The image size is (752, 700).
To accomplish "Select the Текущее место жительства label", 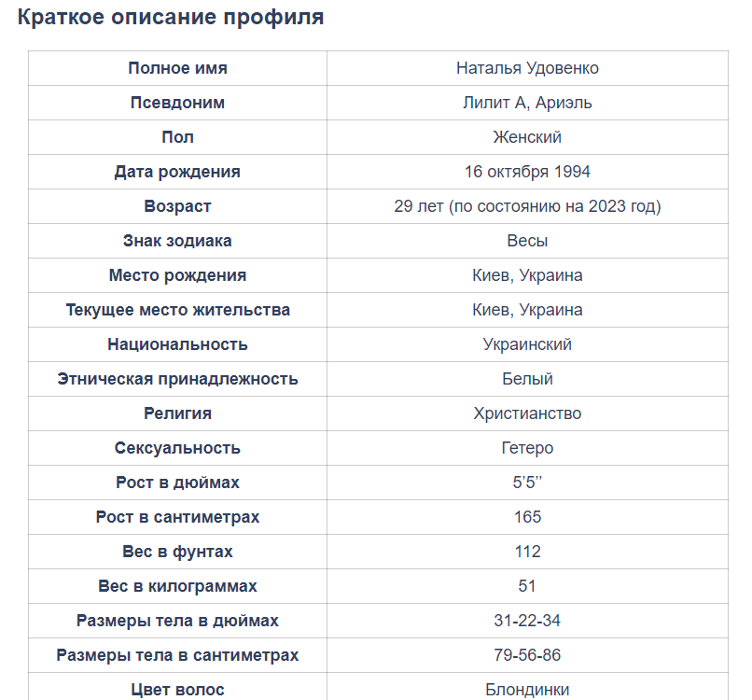I will 177,310.
